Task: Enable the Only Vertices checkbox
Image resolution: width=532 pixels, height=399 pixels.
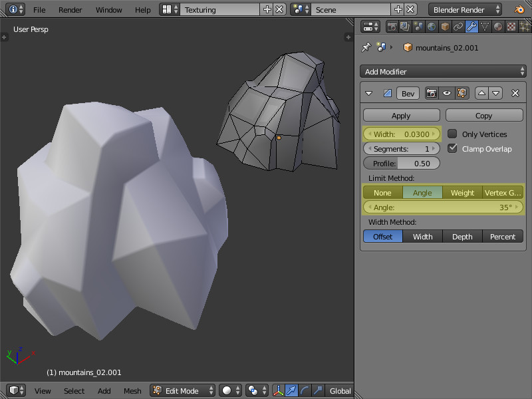Action: (x=452, y=134)
